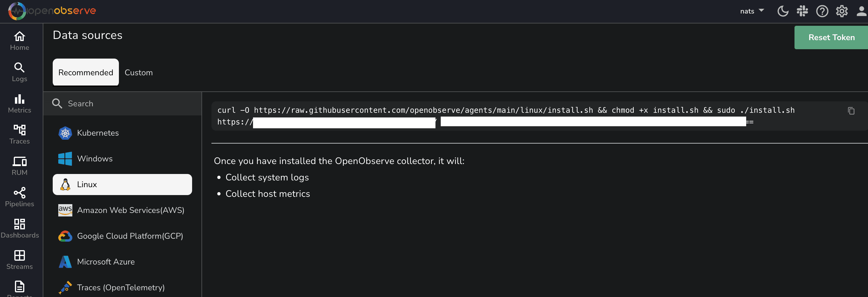Select the Recommended tab

pos(86,72)
